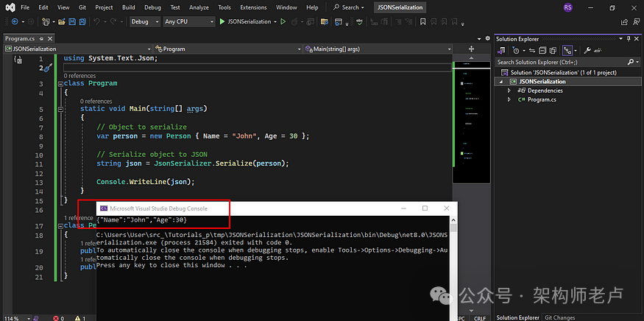
Task: Save the current file with the floppy icon
Action: pyautogui.click(x=72, y=22)
